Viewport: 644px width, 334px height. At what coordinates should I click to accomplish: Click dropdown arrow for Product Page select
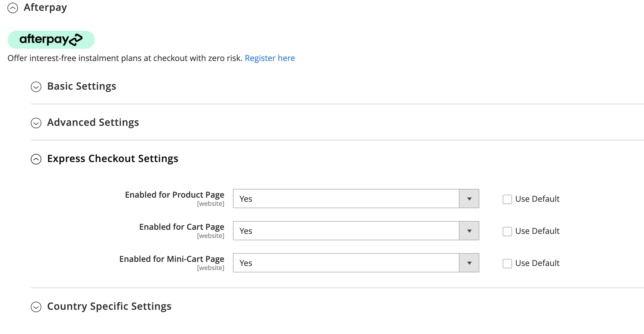click(469, 199)
